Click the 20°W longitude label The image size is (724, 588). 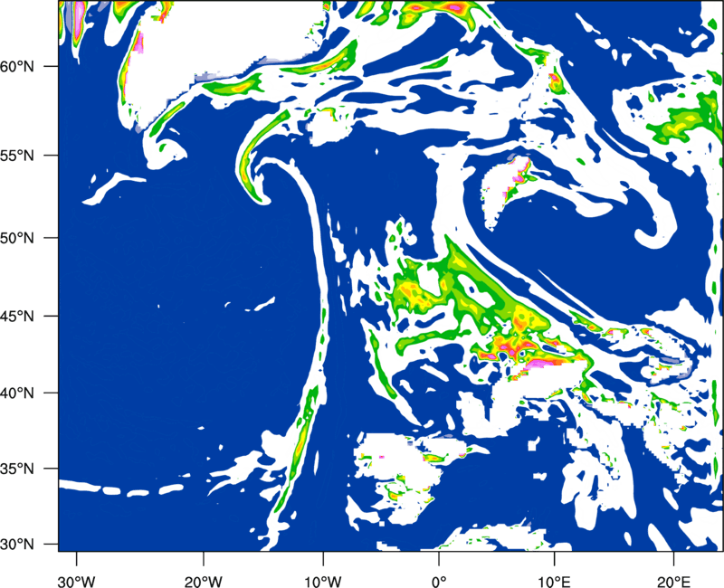[x=204, y=582]
